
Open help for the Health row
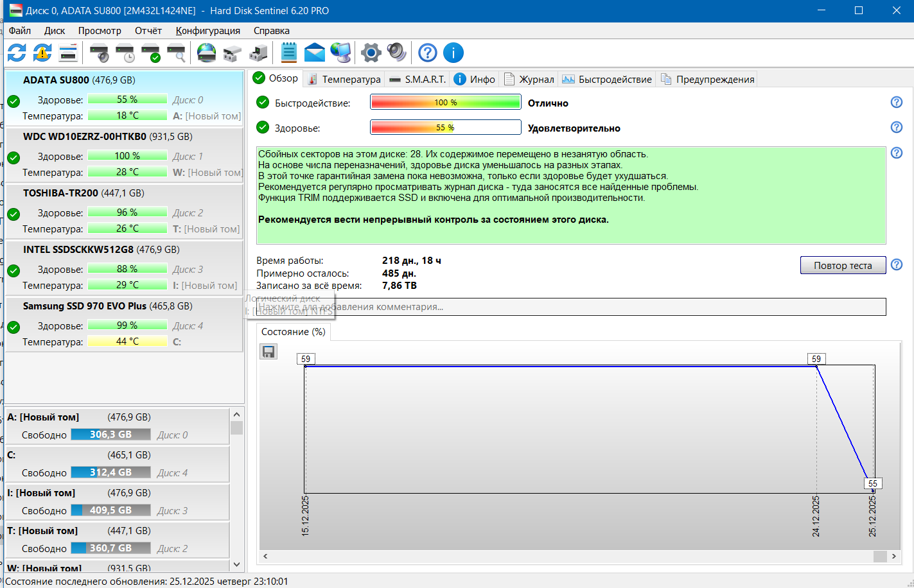tap(897, 127)
